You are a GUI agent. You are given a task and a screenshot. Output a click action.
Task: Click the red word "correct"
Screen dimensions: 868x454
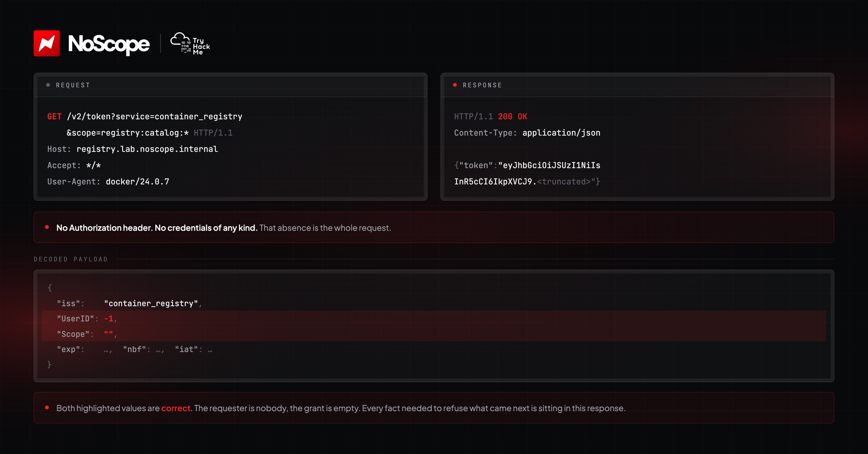coord(176,408)
